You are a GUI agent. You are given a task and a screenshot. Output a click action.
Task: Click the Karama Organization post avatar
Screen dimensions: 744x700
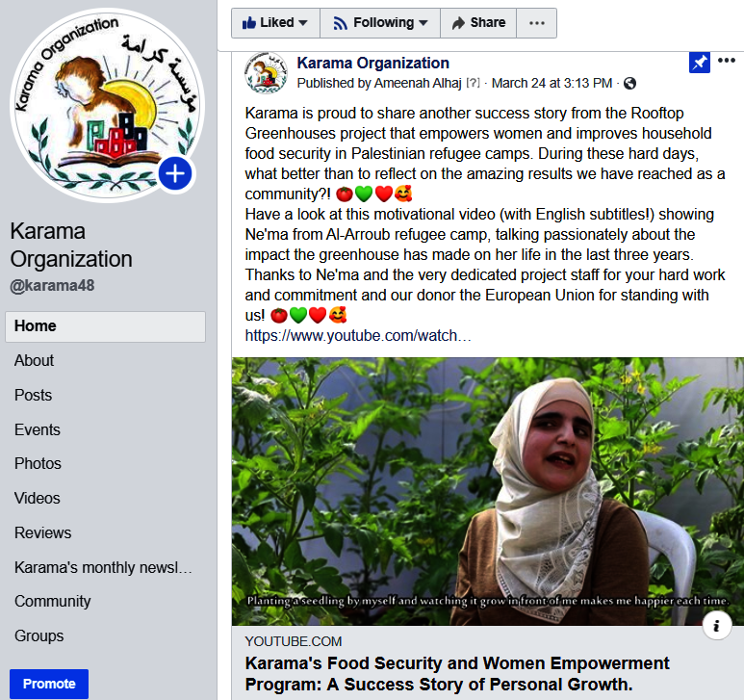pos(267,72)
